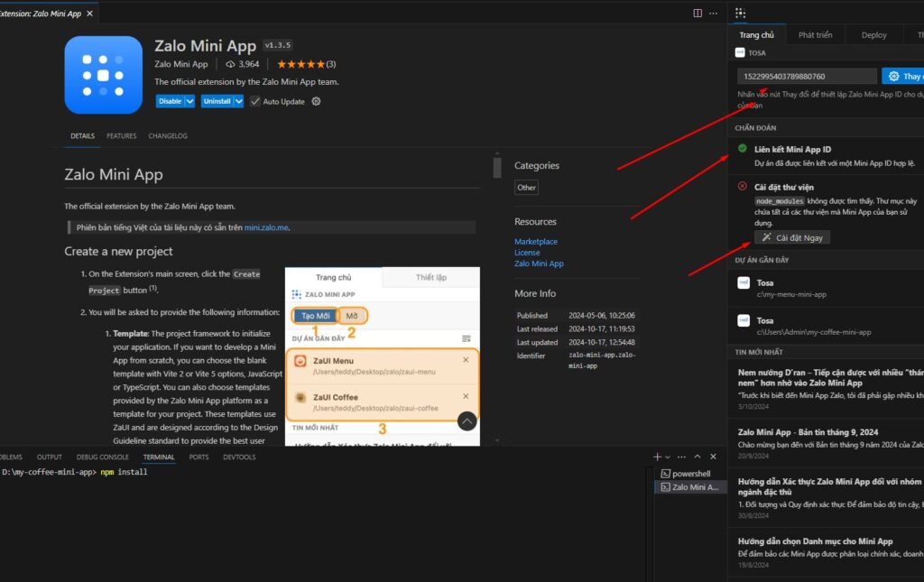Open editor more actions ellipsis icon
Image resolution: width=924 pixels, height=582 pixels.
point(714,13)
